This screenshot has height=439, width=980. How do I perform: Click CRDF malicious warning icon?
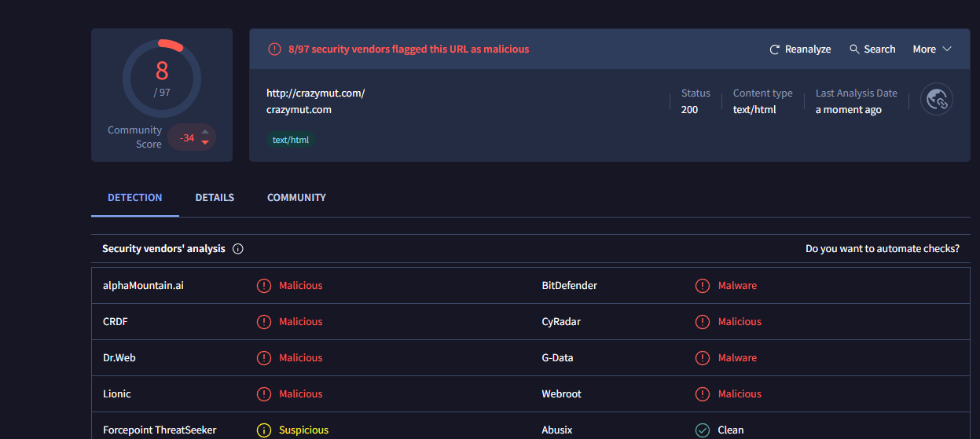click(x=264, y=322)
